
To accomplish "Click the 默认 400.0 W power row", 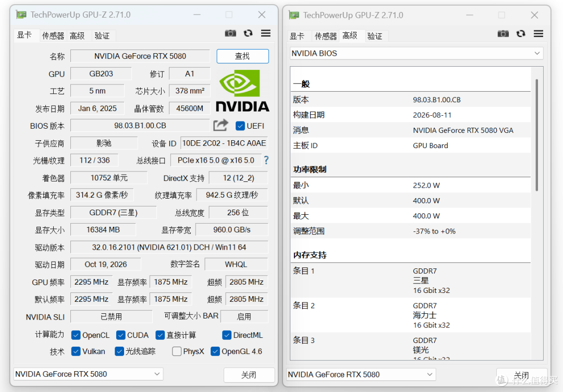I will (410, 200).
